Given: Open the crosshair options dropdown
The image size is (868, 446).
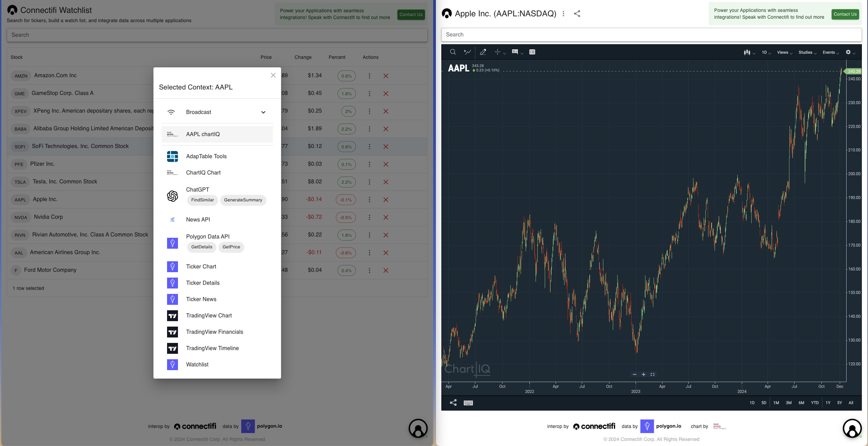Looking at the screenshot, I should click(505, 53).
